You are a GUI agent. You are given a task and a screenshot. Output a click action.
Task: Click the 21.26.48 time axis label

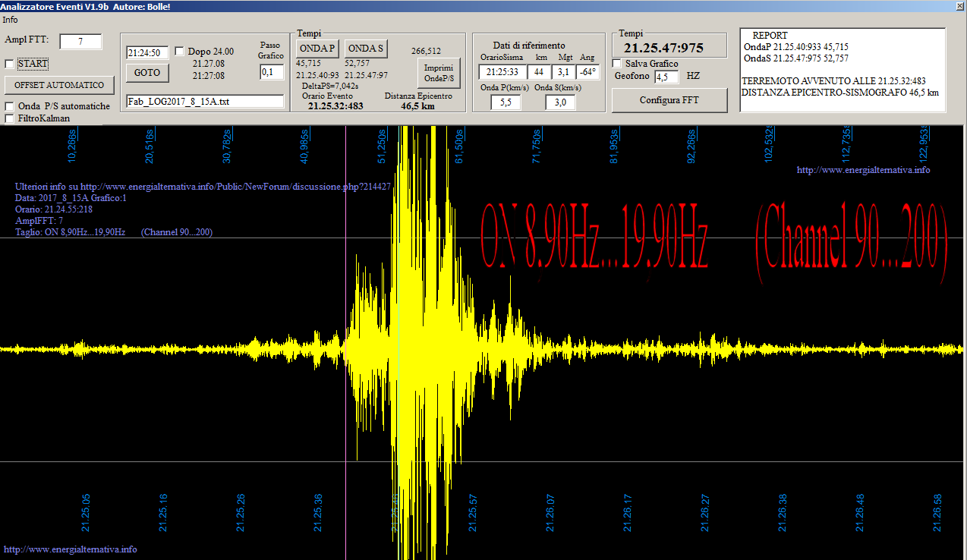pos(860,514)
